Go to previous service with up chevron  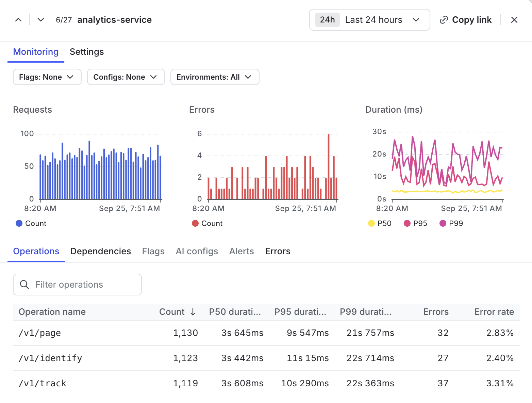click(x=18, y=20)
